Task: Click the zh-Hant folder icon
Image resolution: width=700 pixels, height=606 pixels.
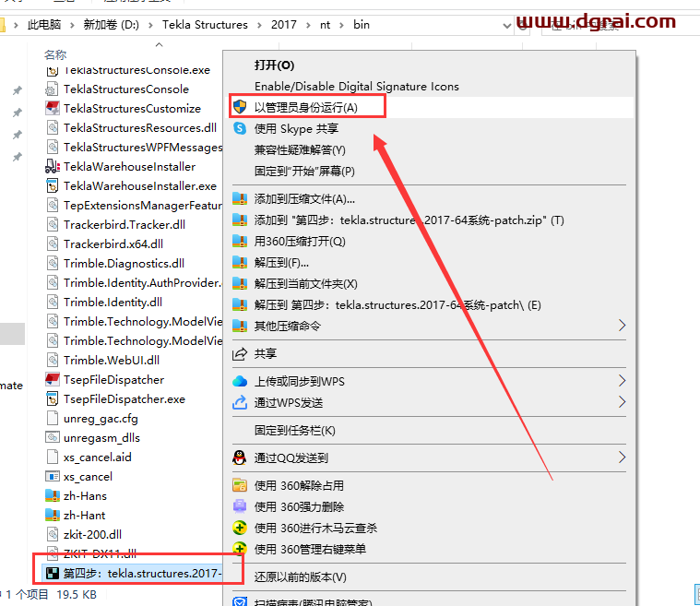Action: click(x=53, y=515)
